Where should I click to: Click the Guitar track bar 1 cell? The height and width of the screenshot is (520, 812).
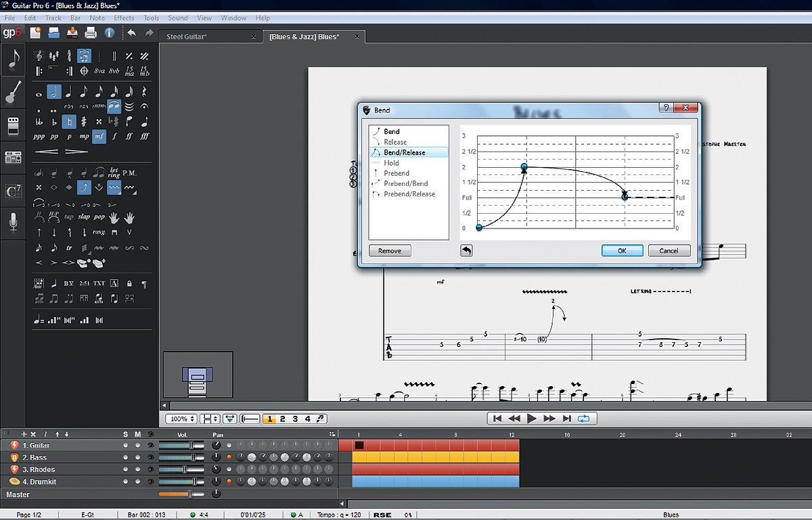point(359,446)
